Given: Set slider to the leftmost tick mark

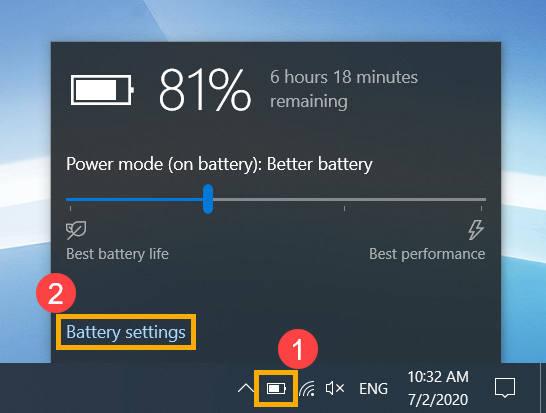Looking at the screenshot, I should [70, 208].
